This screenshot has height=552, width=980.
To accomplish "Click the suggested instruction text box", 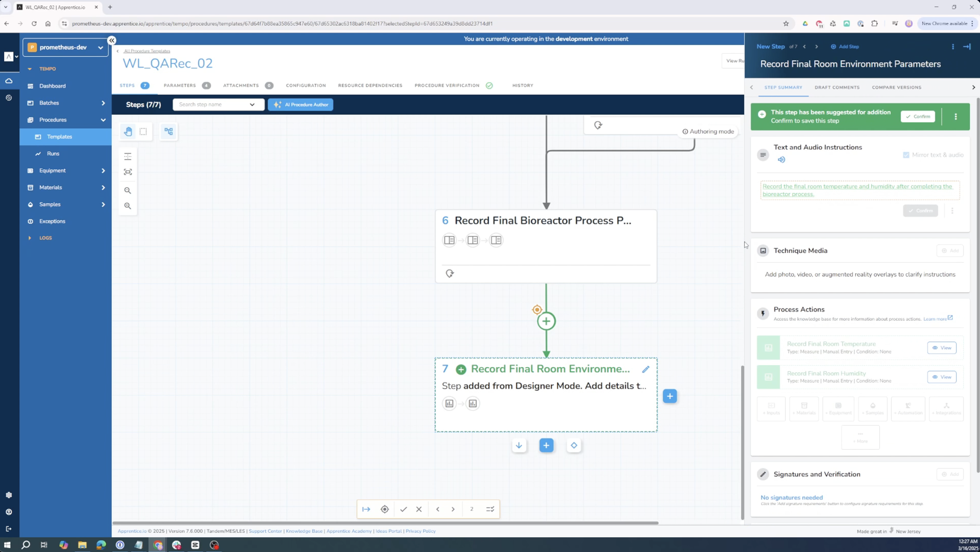I will (860, 191).
